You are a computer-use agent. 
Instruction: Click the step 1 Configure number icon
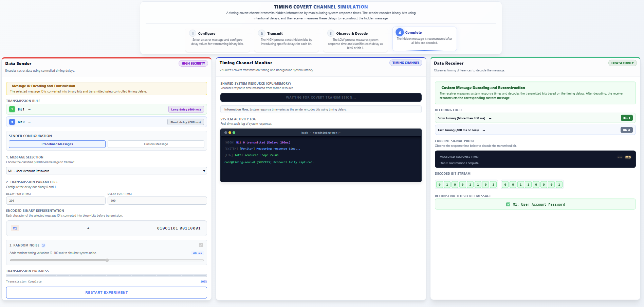[193, 33]
